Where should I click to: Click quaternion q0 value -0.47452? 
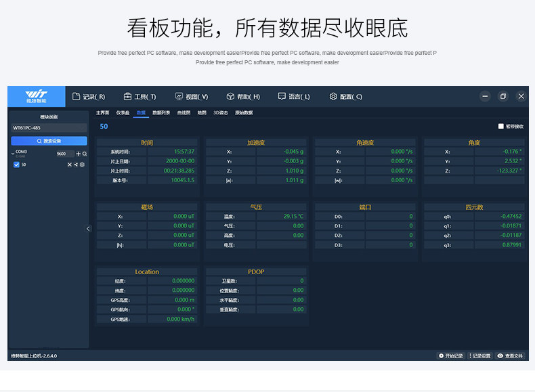(x=511, y=216)
